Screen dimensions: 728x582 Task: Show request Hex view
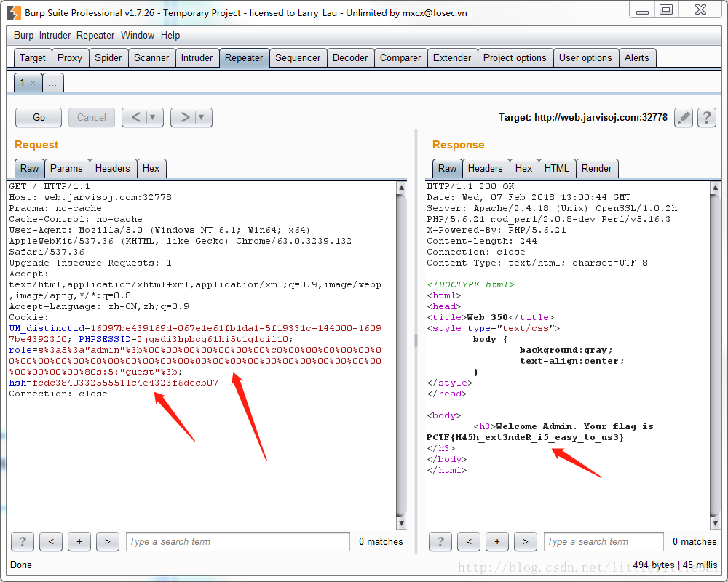point(151,169)
